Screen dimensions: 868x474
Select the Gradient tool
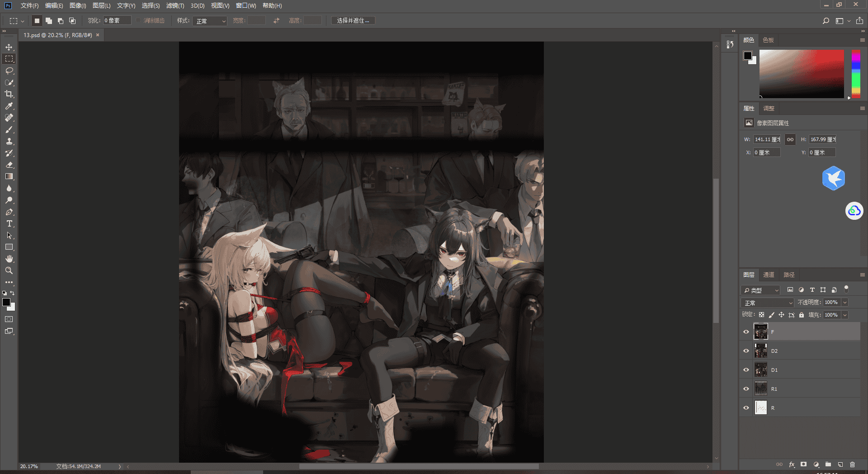[9, 176]
